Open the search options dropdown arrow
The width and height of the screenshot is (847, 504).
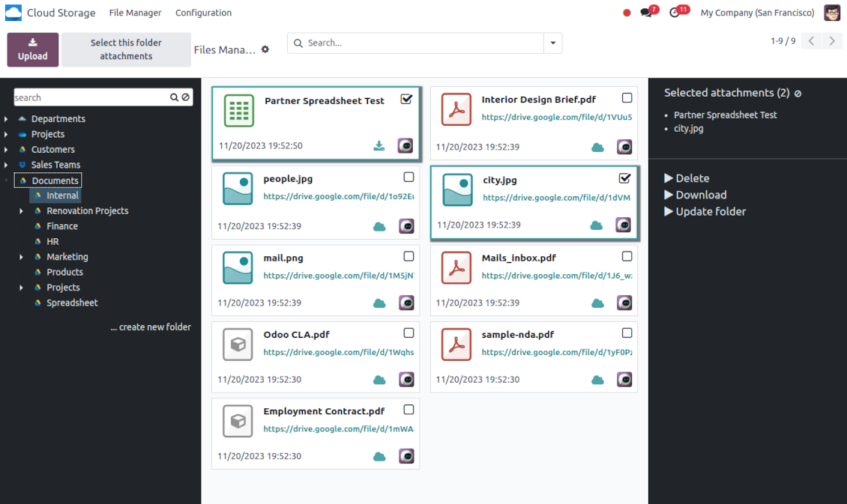[552, 43]
